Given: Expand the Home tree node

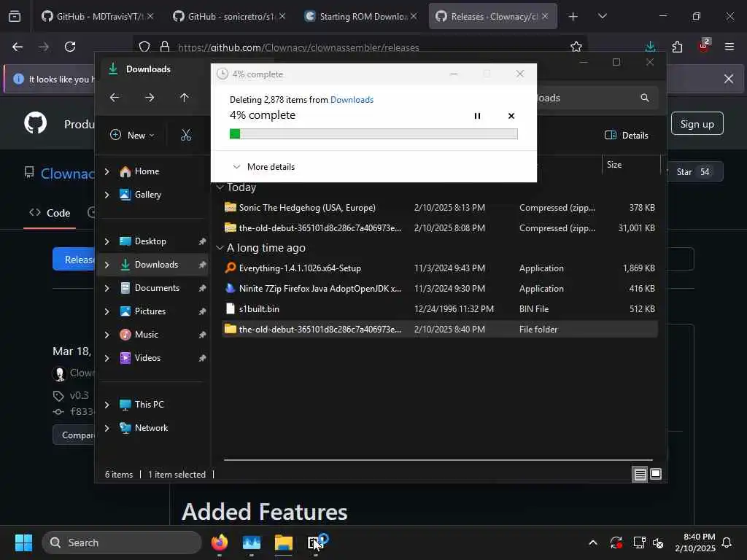Looking at the screenshot, I should click(107, 171).
